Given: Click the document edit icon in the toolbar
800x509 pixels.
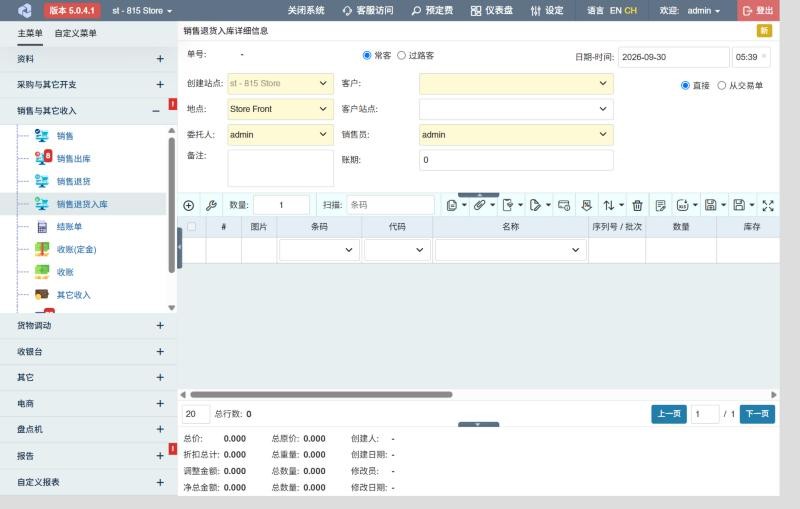Looking at the screenshot, I should tap(508, 205).
